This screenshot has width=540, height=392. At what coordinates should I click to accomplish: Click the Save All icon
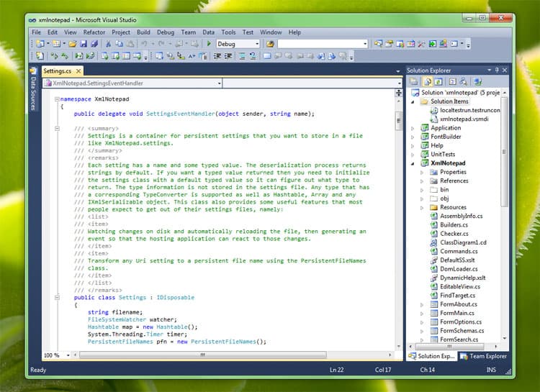tap(94, 44)
